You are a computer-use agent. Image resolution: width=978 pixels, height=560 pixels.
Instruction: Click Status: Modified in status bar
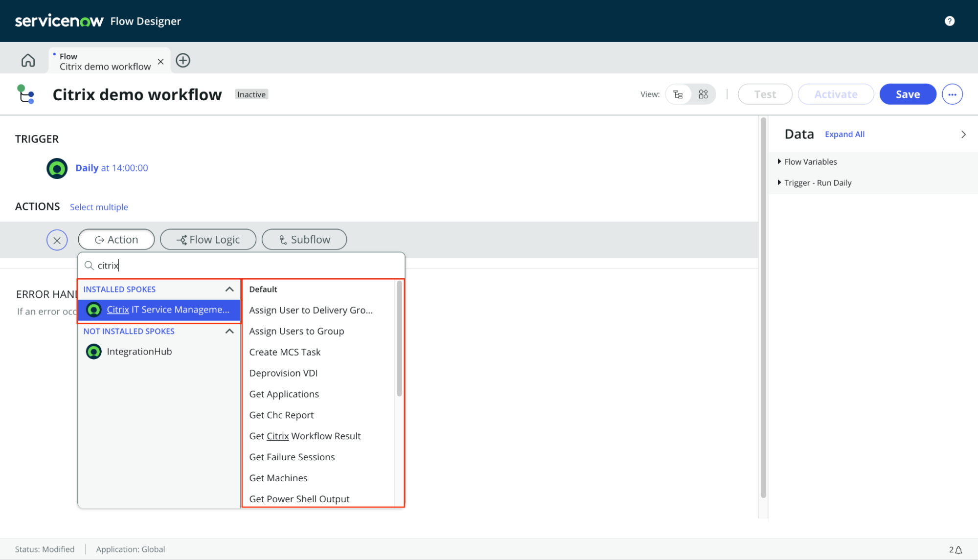click(45, 549)
